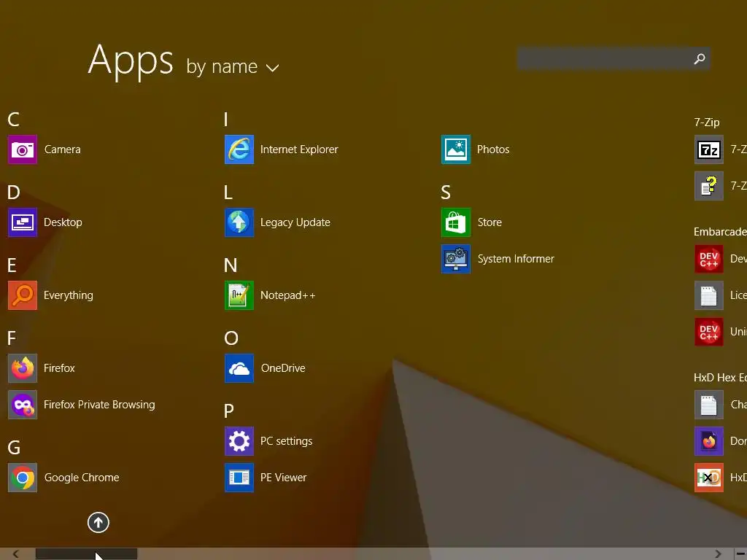Open the Desktop tile icon
This screenshot has width=747, height=560.
(x=23, y=222)
